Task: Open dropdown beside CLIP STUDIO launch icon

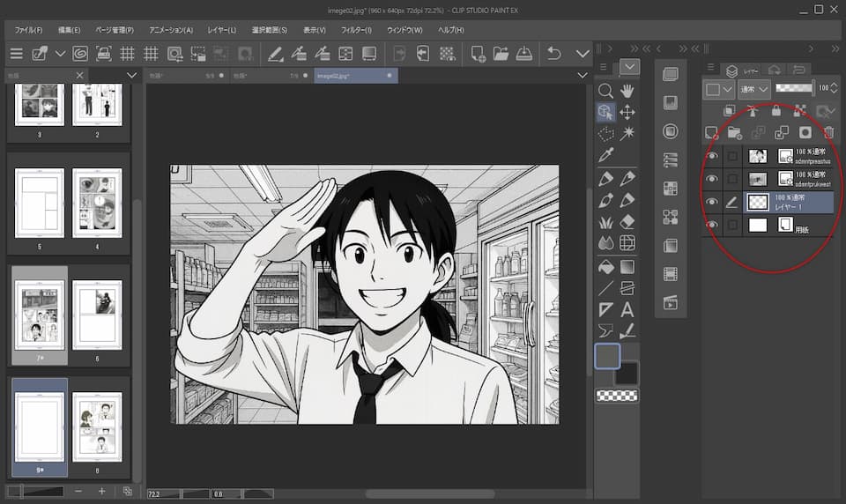Action: coord(60,54)
